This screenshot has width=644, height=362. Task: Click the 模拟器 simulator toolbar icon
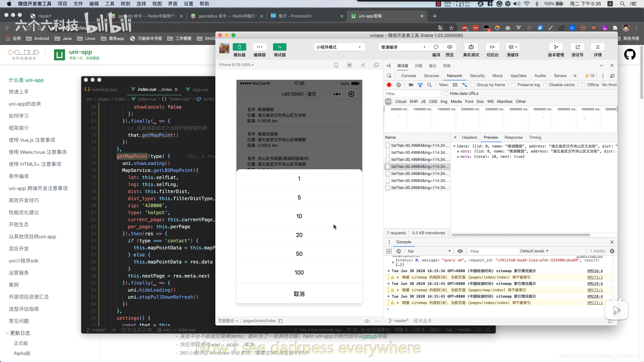tap(239, 47)
